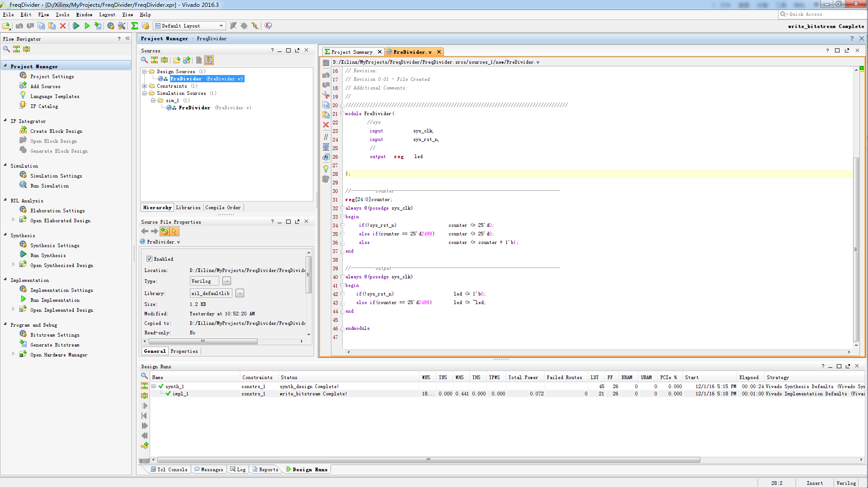Click search icon in Flow Navigator
Viewport: 868px width, 488px height.
click(6, 49)
